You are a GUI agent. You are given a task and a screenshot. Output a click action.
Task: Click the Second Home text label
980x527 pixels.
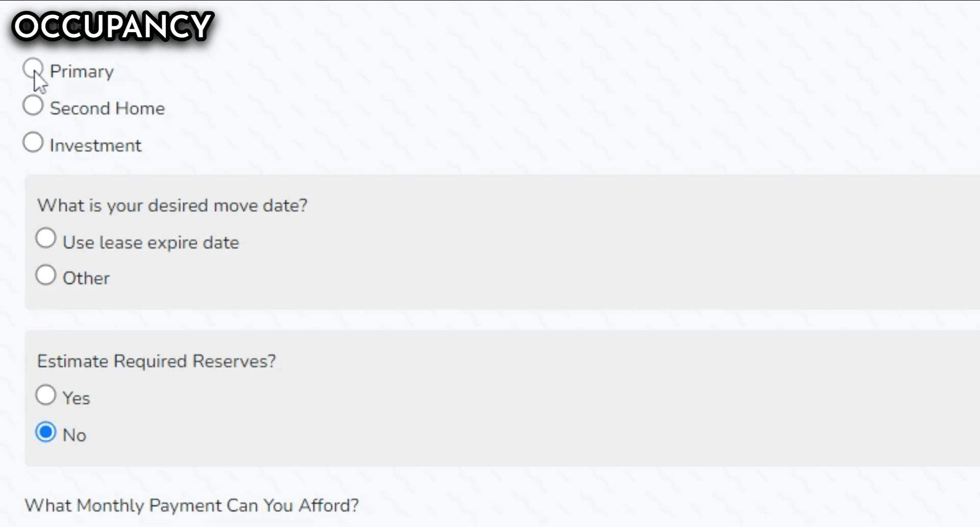[107, 108]
